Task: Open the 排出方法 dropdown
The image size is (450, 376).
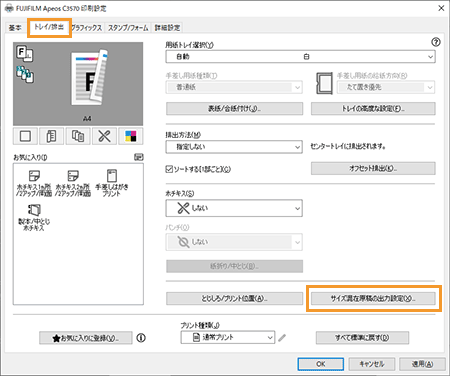Action: coord(234,147)
